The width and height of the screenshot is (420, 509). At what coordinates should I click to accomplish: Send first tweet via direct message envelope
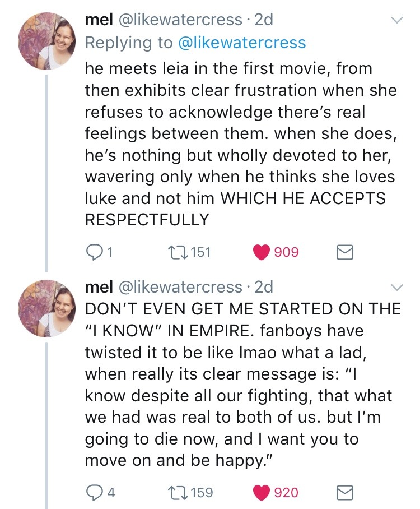click(x=344, y=252)
